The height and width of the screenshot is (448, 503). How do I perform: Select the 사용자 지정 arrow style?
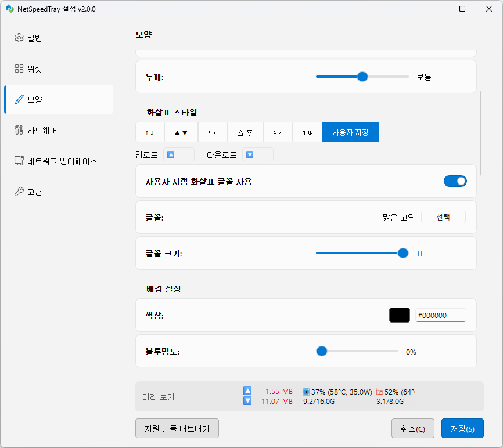point(351,132)
